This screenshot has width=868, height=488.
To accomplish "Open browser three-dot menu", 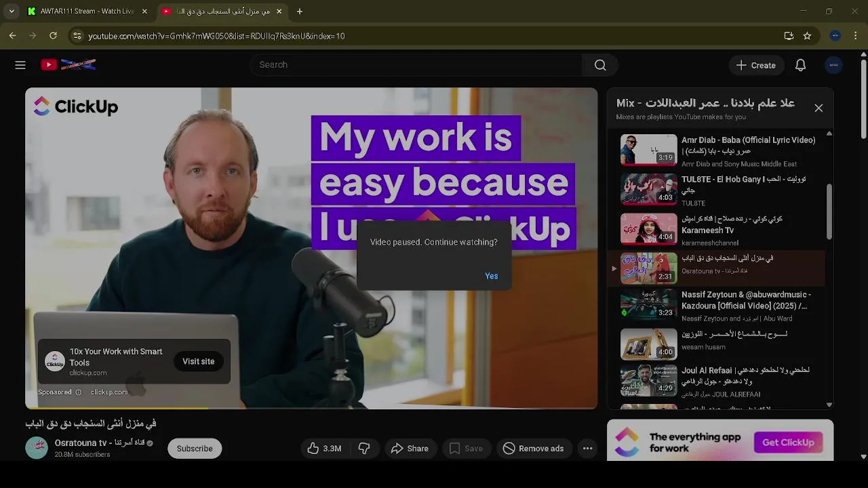I will click(856, 36).
